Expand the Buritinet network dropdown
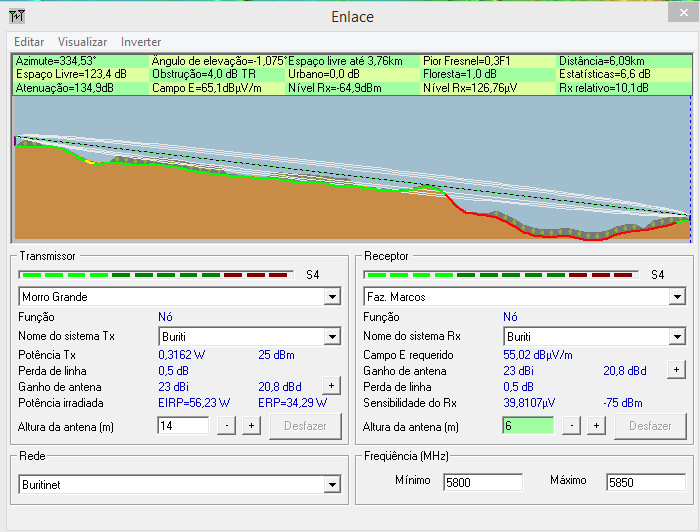The width and height of the screenshot is (700, 532). [332, 485]
